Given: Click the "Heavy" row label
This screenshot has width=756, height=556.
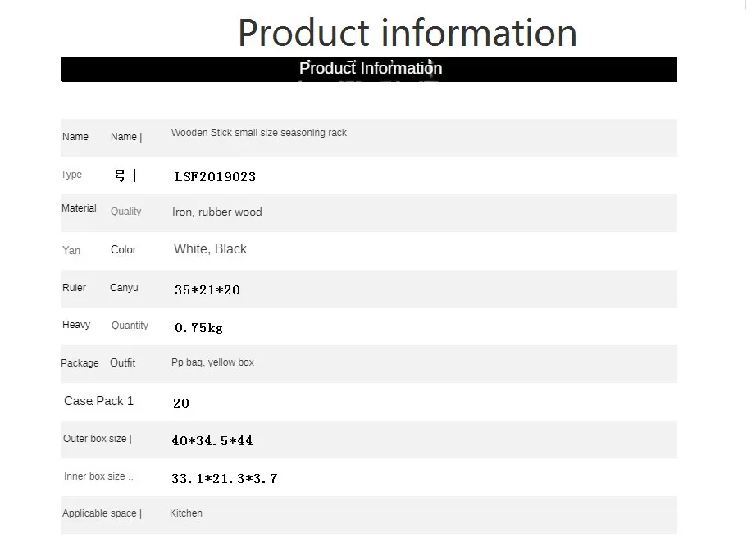Looking at the screenshot, I should pos(76,325).
